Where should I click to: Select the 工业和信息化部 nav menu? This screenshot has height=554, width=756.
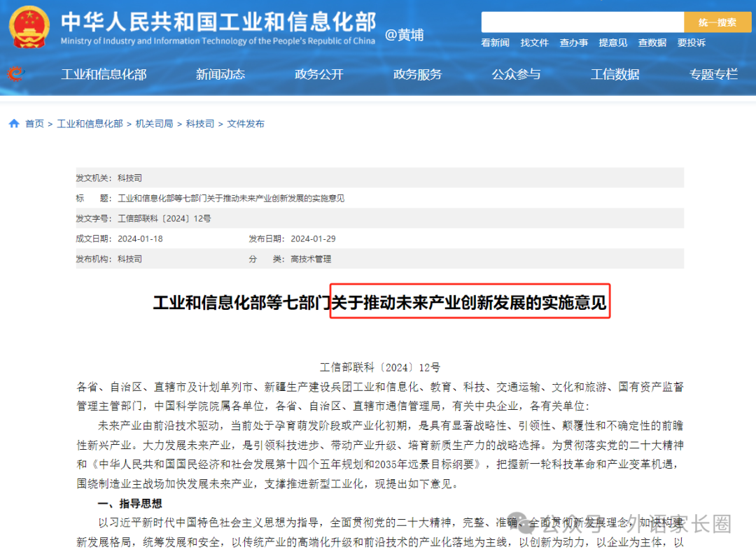104,74
